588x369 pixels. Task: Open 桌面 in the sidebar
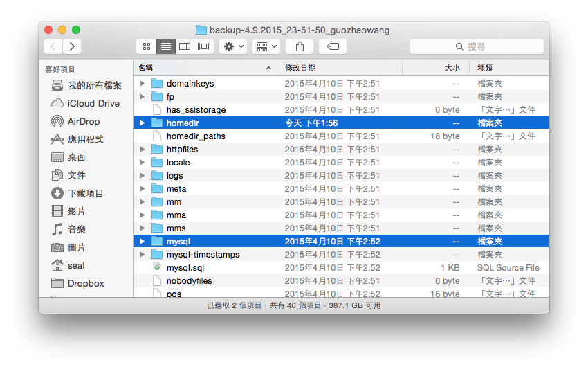point(68,158)
